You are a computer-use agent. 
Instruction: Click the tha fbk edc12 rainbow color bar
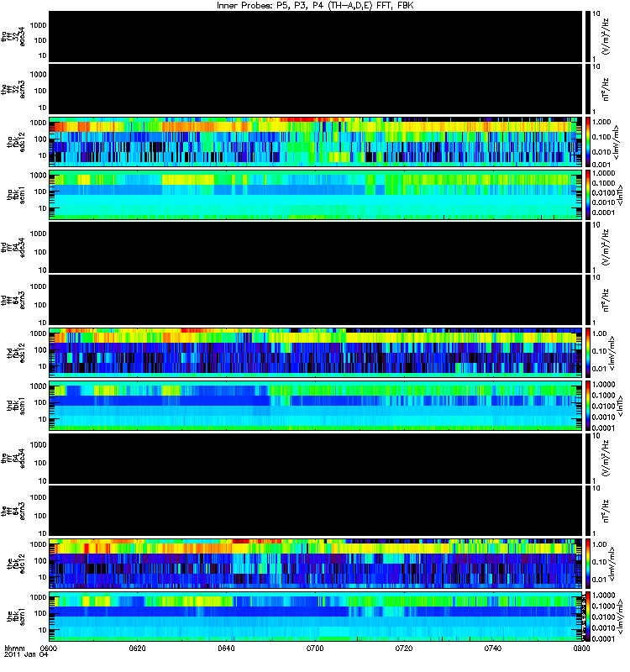pyautogui.click(x=588, y=142)
